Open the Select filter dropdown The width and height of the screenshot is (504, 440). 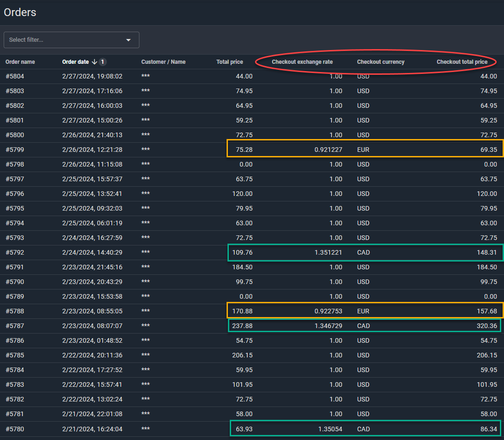(66, 40)
